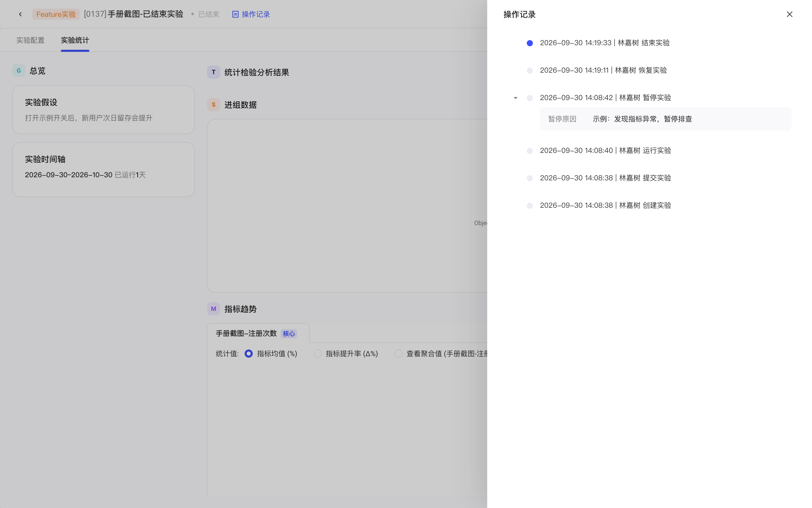Click the timeline dot for 运行实验 record
The width and height of the screenshot is (812, 508).
(x=530, y=151)
